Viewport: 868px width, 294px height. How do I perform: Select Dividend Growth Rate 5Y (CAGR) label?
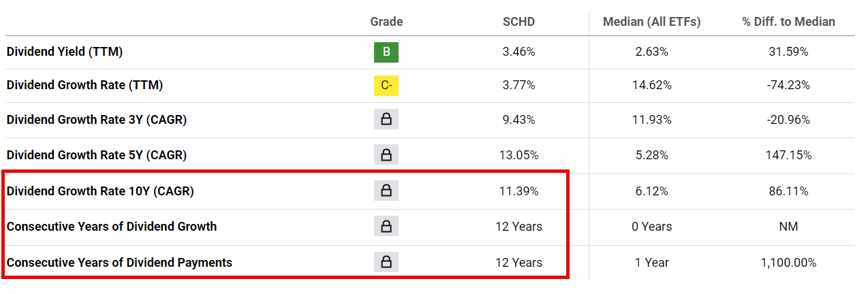click(97, 155)
